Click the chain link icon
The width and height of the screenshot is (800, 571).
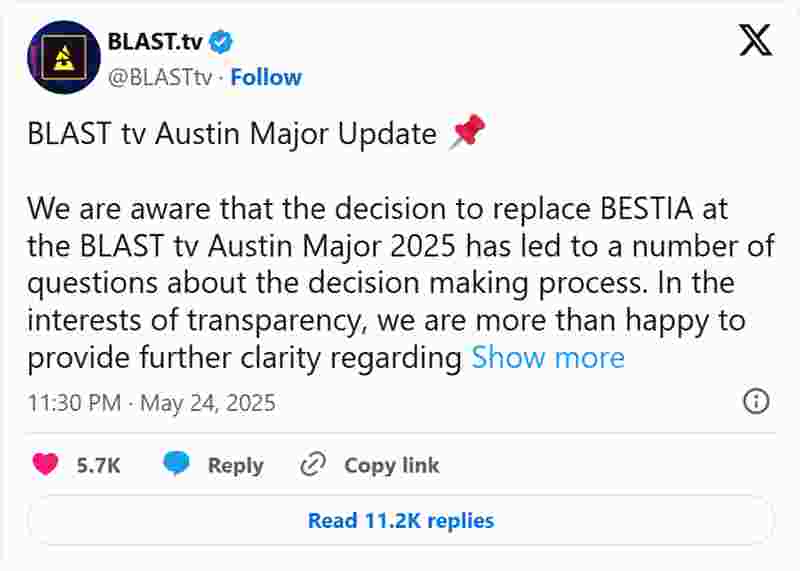click(313, 464)
